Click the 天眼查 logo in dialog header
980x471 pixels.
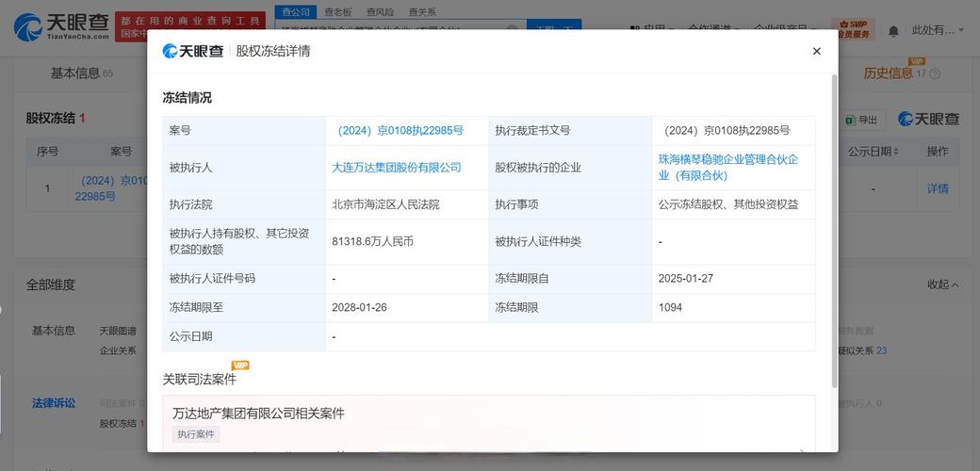pyautogui.click(x=192, y=51)
